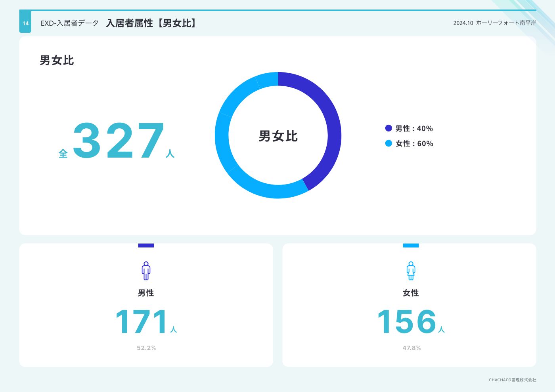Viewport: 555px width, 392px height.
Task: Click the female person icon
Action: coord(411,271)
